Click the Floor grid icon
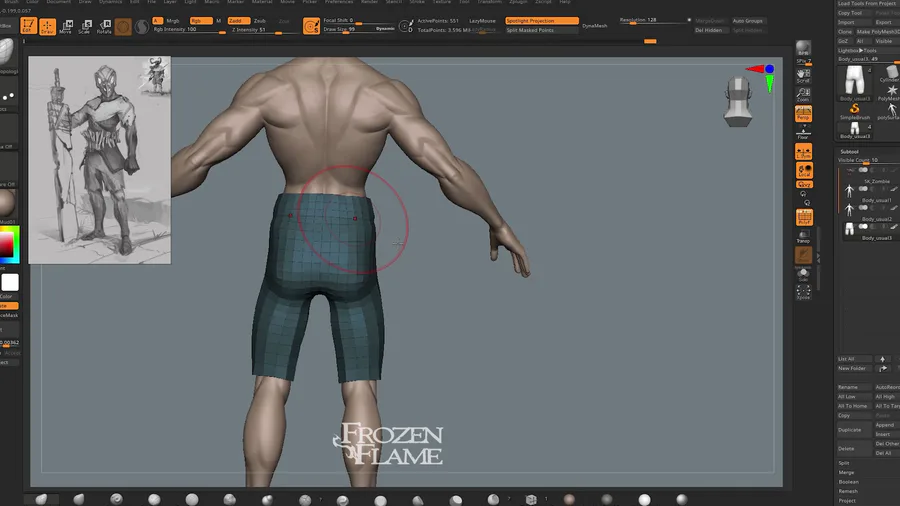Image resolution: width=900 pixels, height=506 pixels. (804, 133)
